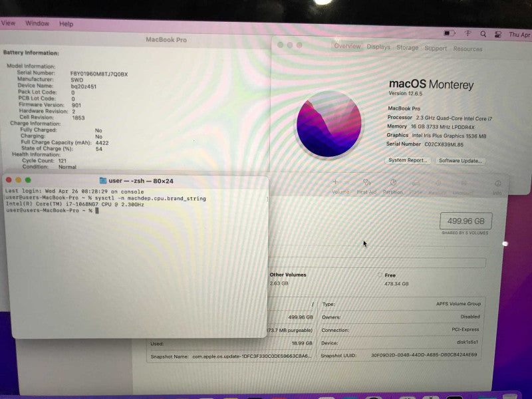Image resolution: width=532 pixels, height=399 pixels.
Task: Click the Thu Apr date in menu bar
Action: 519,35
